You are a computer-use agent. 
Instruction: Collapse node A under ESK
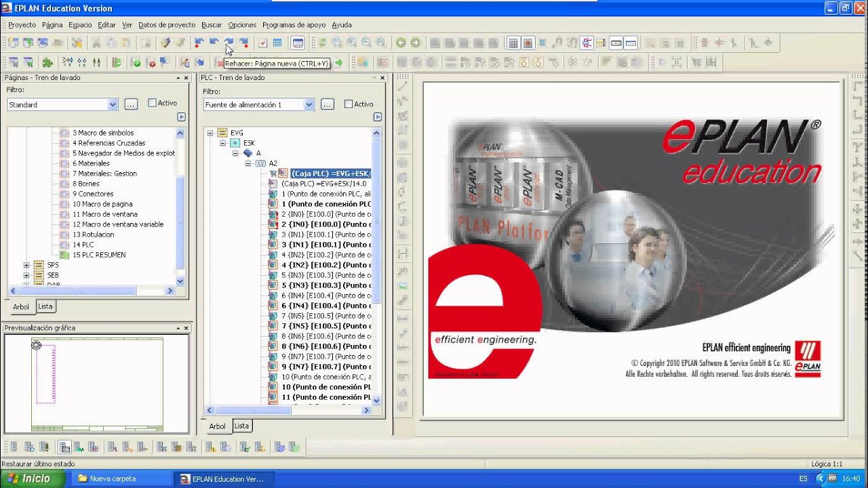point(235,153)
